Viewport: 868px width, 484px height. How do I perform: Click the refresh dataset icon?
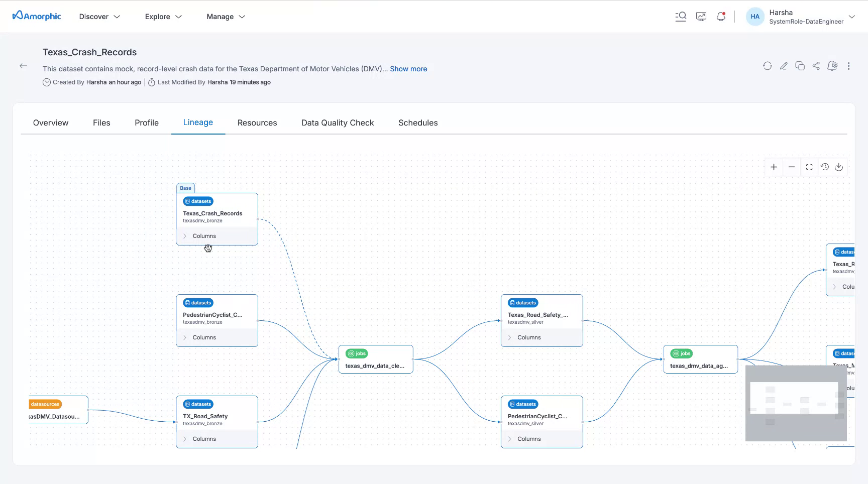[767, 66]
